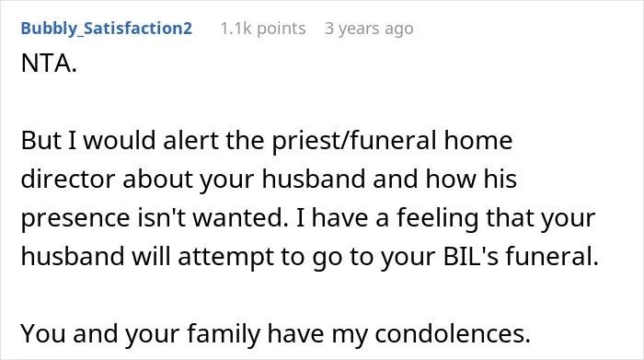Click the word attempt in comment

(x=226, y=257)
